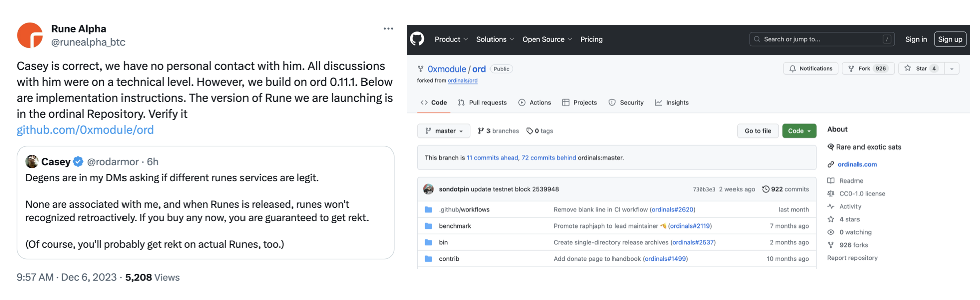This screenshot has height=300, width=980.
Task: Click the GitHub Octocat logo
Action: (417, 39)
